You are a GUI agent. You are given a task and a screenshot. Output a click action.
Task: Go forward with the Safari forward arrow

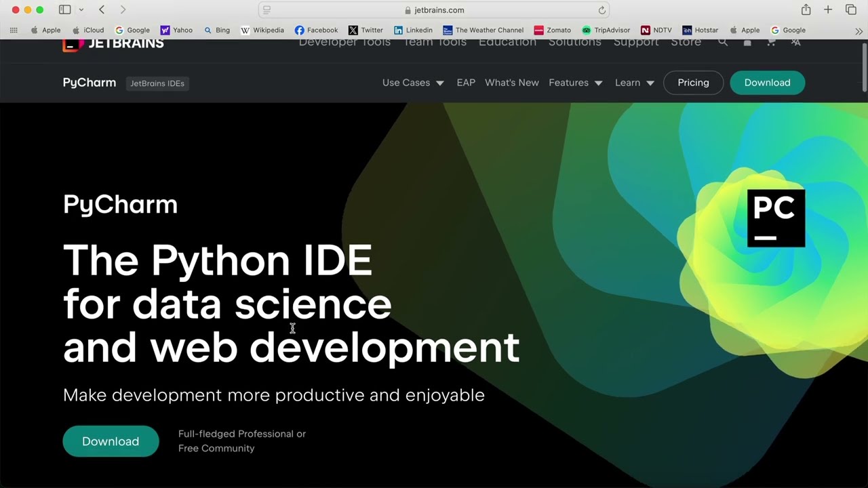point(123,9)
